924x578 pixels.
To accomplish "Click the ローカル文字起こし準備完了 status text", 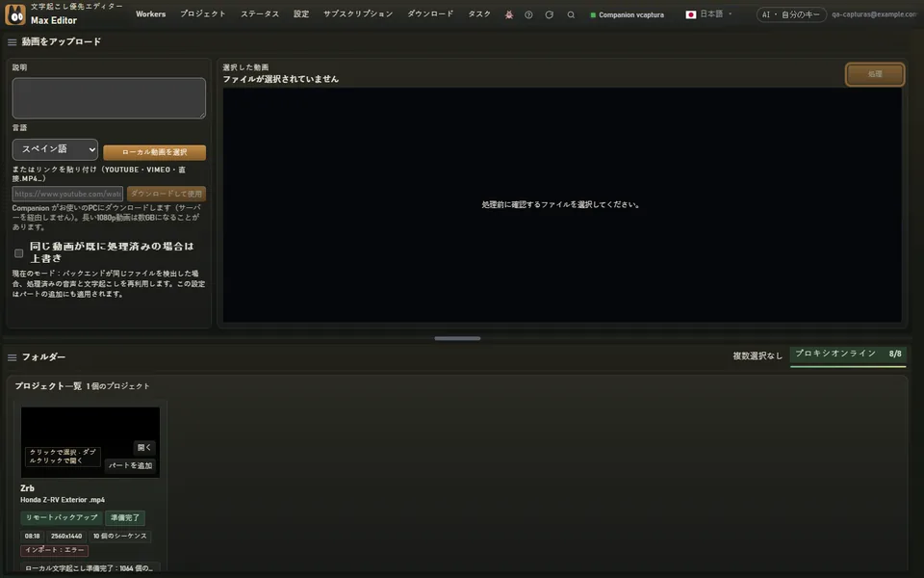I will coord(90,568).
